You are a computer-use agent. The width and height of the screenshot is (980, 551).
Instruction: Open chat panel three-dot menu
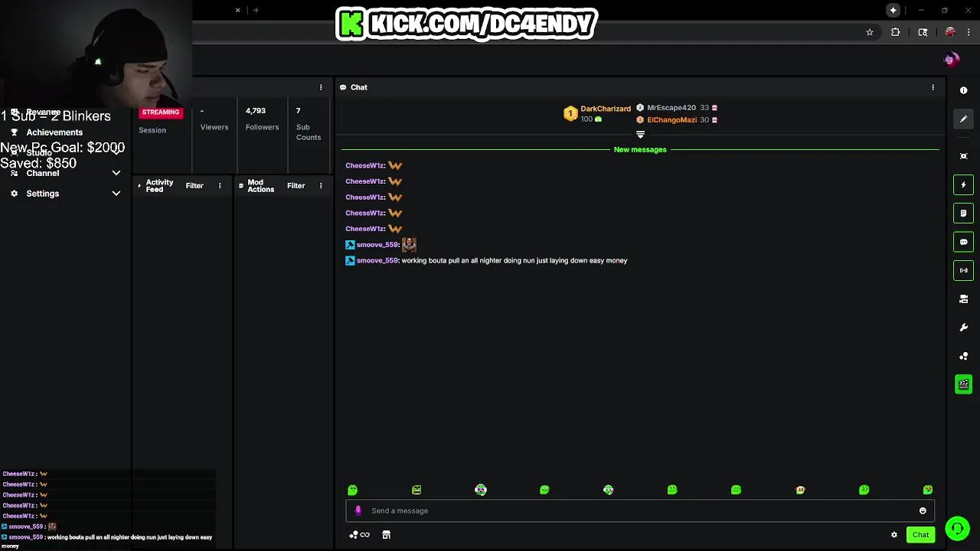click(933, 87)
